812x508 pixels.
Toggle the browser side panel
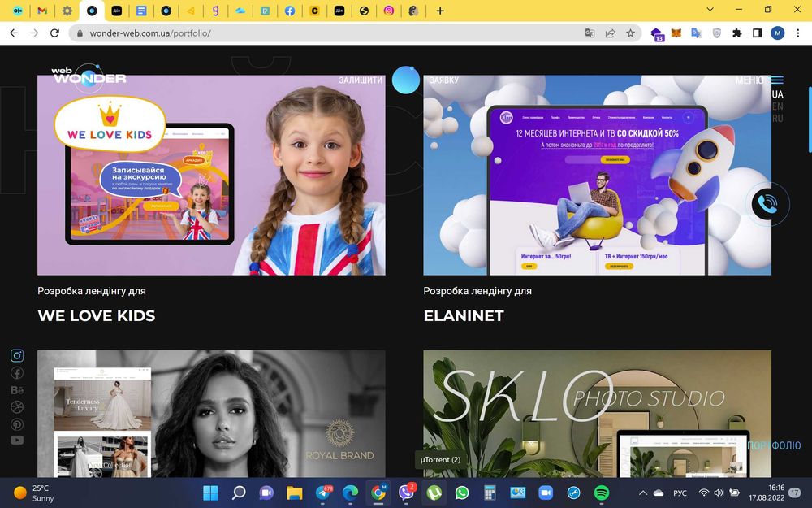coord(757,33)
